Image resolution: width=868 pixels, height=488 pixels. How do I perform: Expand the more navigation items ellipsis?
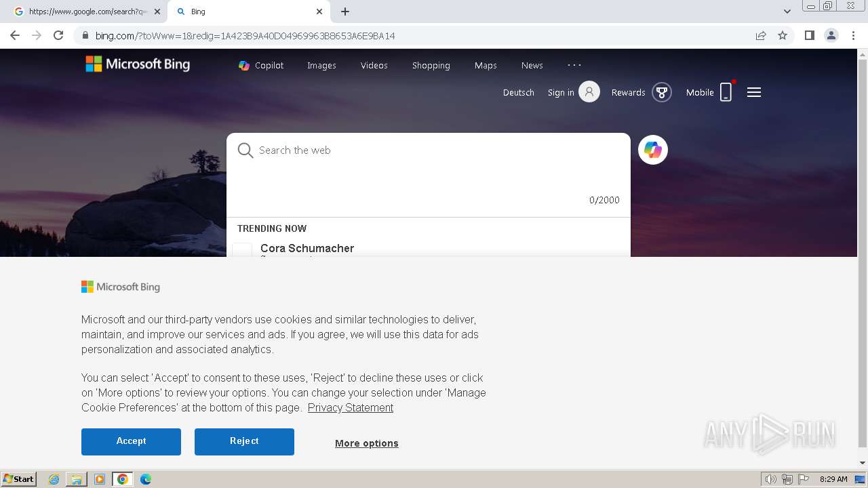tap(574, 65)
